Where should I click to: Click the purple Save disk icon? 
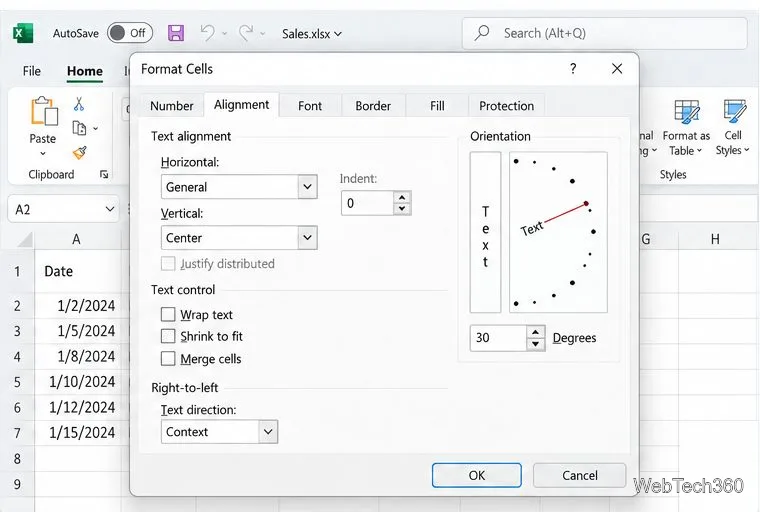point(176,33)
